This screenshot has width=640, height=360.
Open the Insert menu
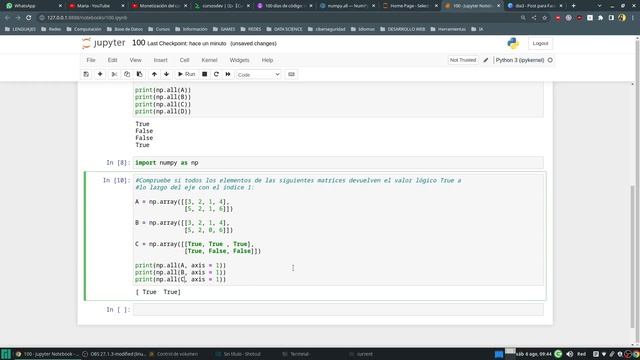(x=160, y=60)
